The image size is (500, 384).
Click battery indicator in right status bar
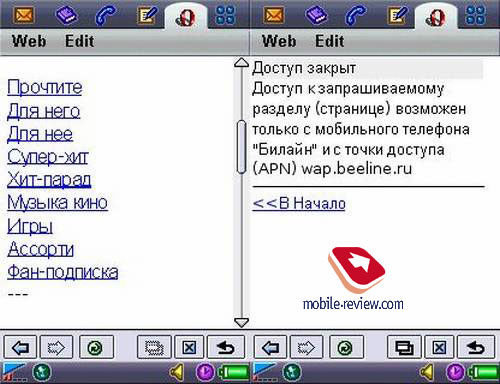point(483,372)
